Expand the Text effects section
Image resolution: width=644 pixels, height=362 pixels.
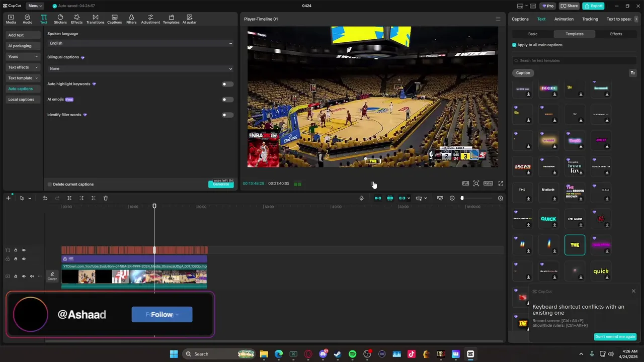click(x=23, y=67)
